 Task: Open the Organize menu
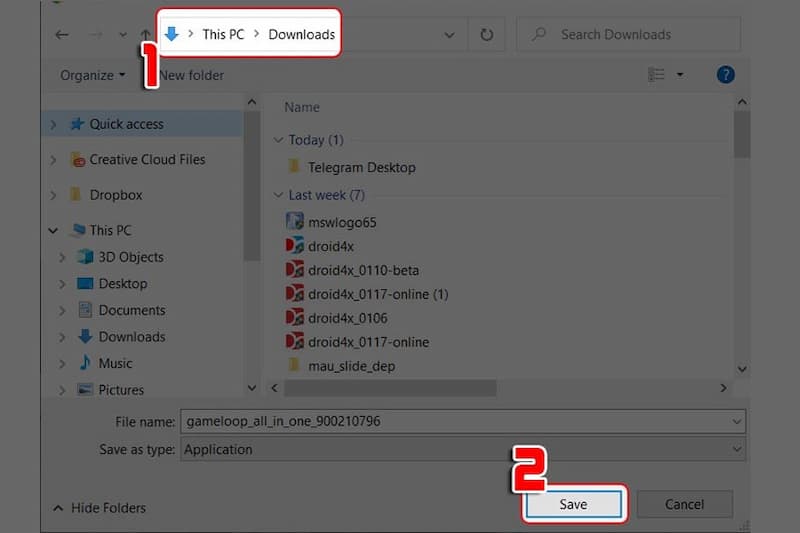(92, 75)
